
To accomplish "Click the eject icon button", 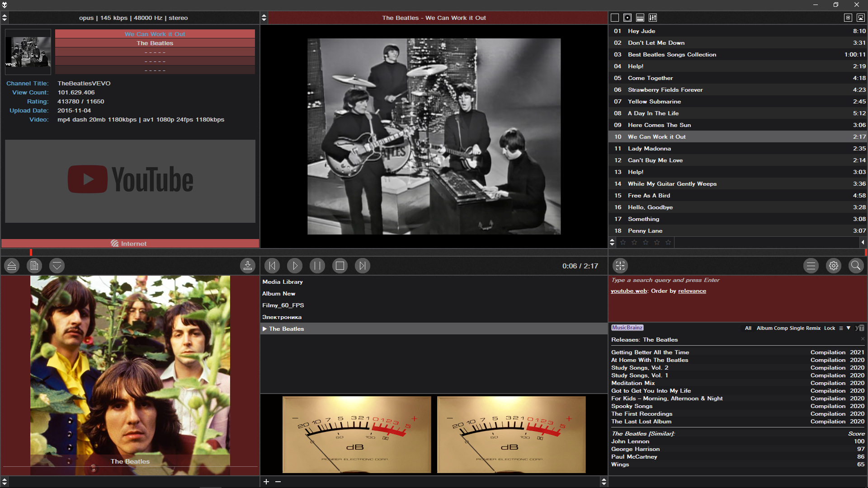I will [12, 266].
